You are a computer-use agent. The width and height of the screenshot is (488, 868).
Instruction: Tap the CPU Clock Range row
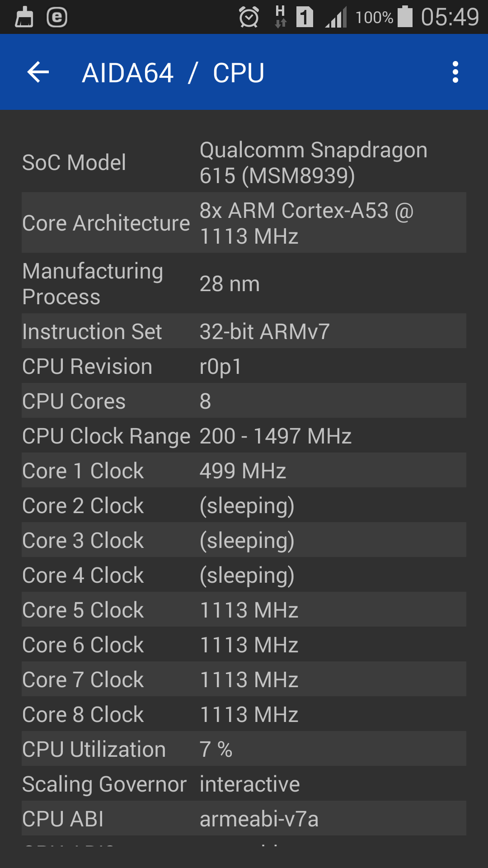(x=244, y=436)
